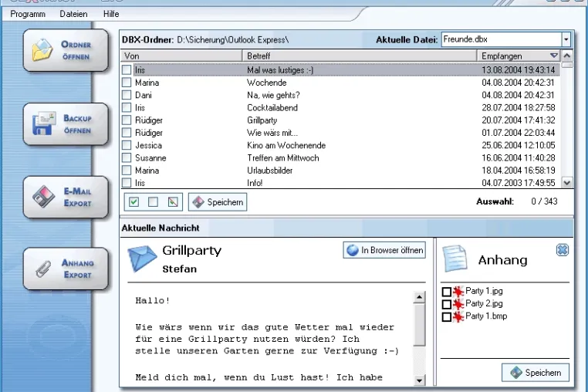This screenshot has width=588, height=392.
Task: Check the Rüdiger Wie wärs mit checkbox
Action: [127, 133]
